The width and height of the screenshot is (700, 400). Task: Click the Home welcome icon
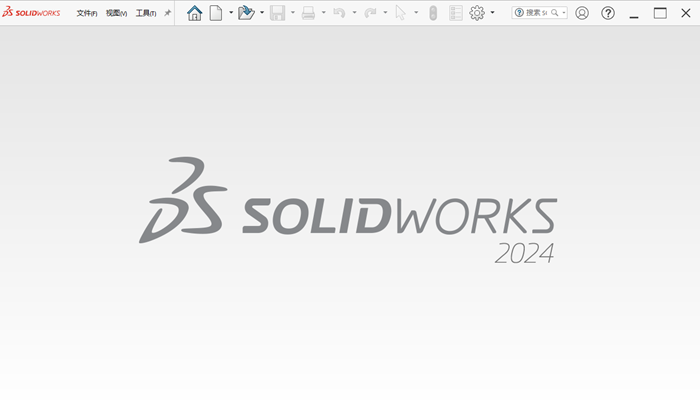194,13
